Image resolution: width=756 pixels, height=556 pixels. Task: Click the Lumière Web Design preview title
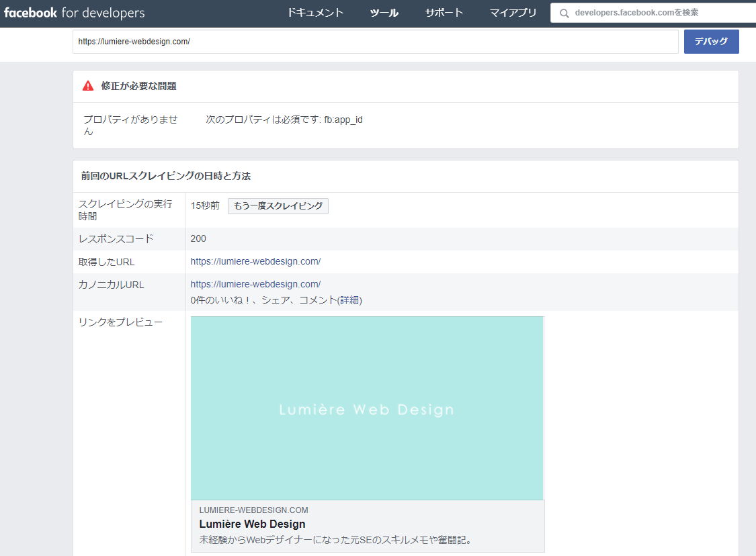252,524
